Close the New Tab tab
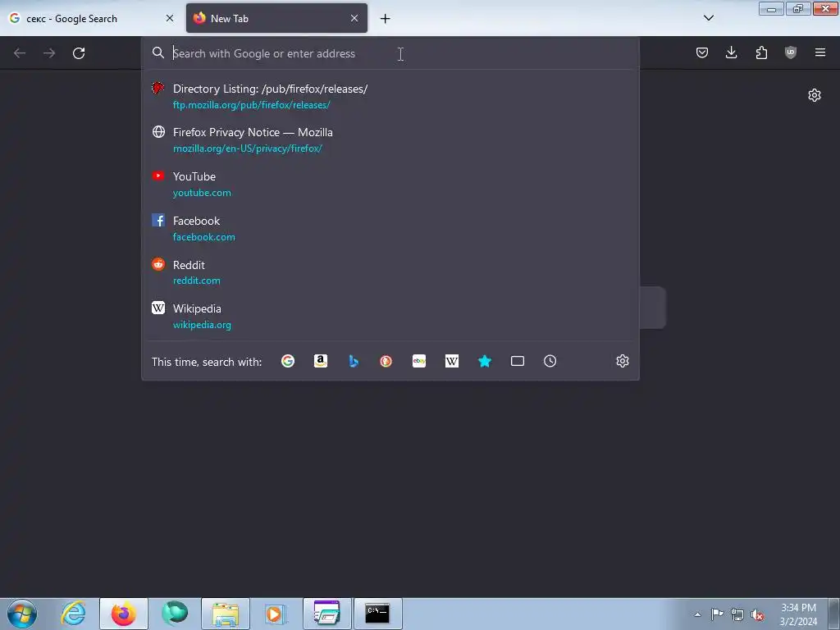Screen dimensions: 840x630 354,18
